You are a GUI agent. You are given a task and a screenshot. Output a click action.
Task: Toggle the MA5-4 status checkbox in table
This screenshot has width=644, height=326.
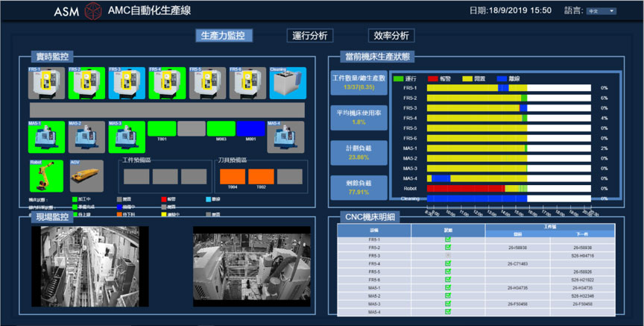pyautogui.click(x=448, y=313)
